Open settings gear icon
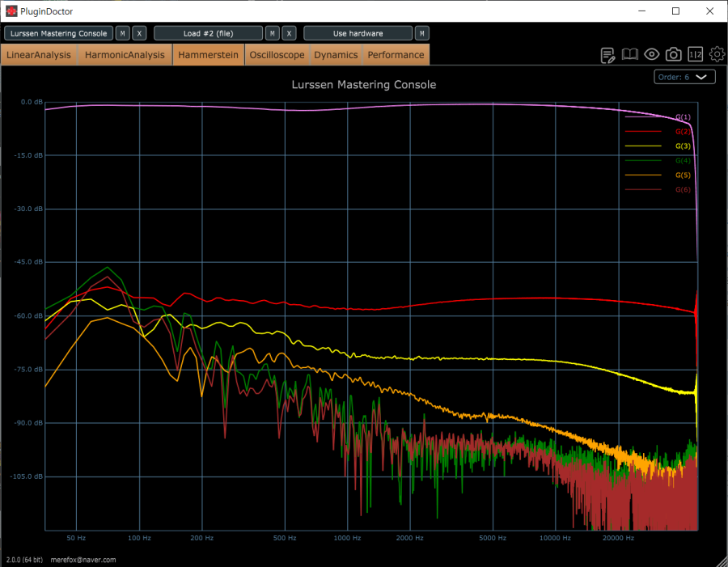The image size is (728, 567). click(x=717, y=54)
